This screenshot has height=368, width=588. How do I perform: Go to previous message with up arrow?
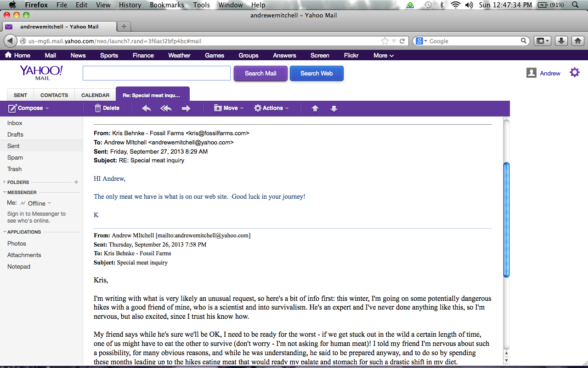(x=315, y=109)
